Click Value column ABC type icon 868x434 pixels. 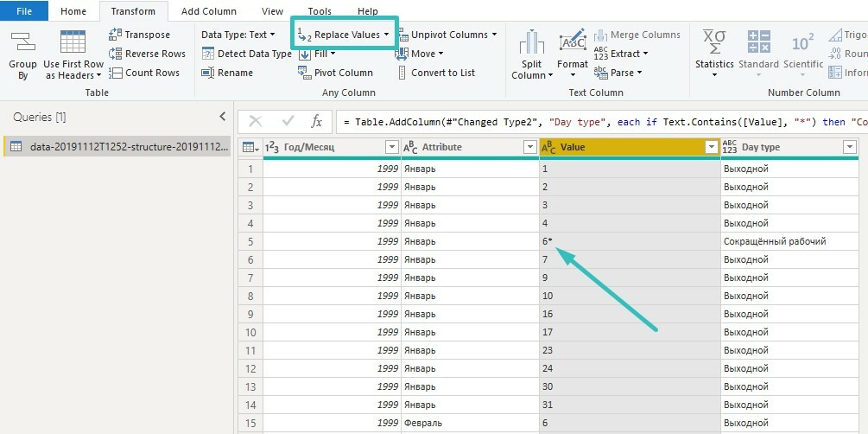click(x=548, y=147)
